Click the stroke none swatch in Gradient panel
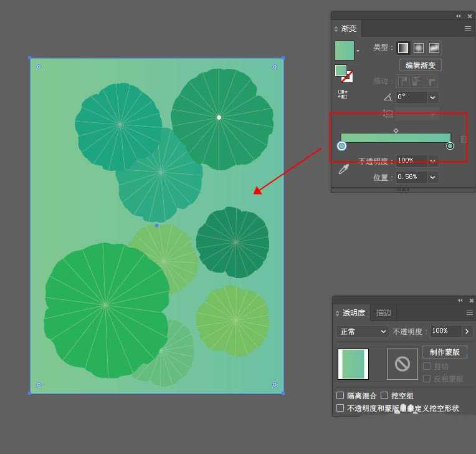Screen dimensions: 476x454 click(x=347, y=76)
